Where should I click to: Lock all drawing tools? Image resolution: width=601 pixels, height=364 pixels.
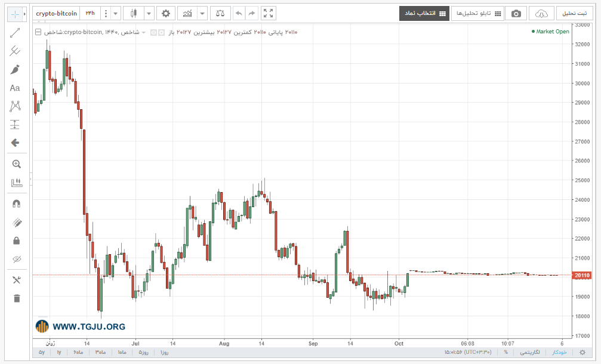pos(16,240)
